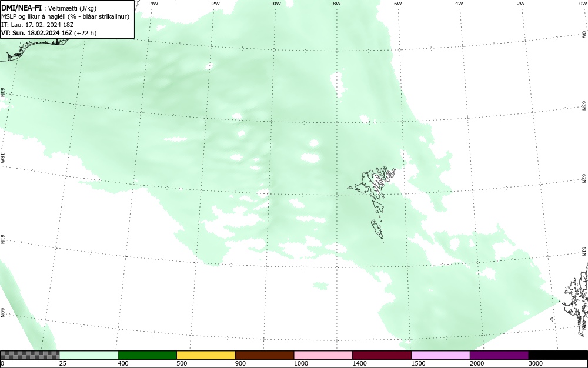Click the brown 900-1000 legend swatch

(x=265, y=355)
